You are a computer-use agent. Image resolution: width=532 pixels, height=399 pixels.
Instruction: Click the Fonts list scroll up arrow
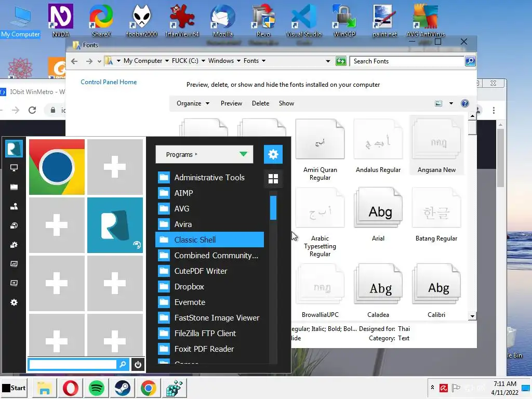coord(472,116)
